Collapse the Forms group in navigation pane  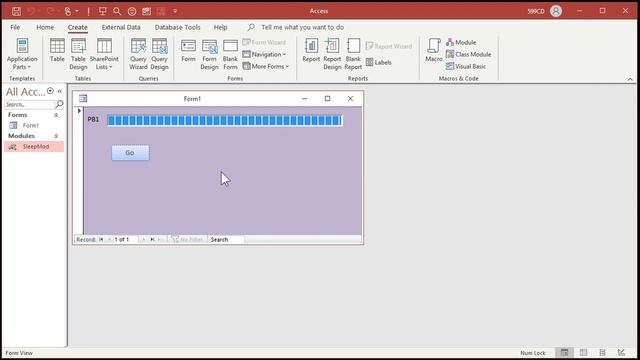coord(56,115)
